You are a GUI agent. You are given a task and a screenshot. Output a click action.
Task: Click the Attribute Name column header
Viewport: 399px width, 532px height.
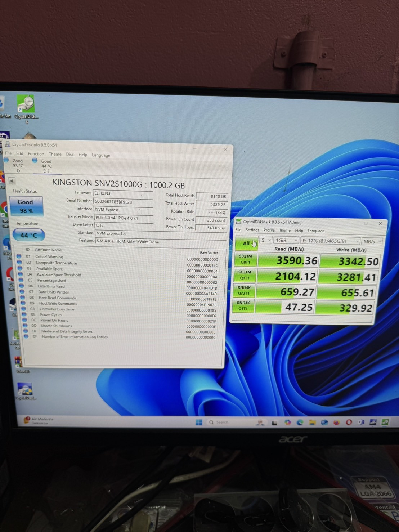[x=48, y=250]
